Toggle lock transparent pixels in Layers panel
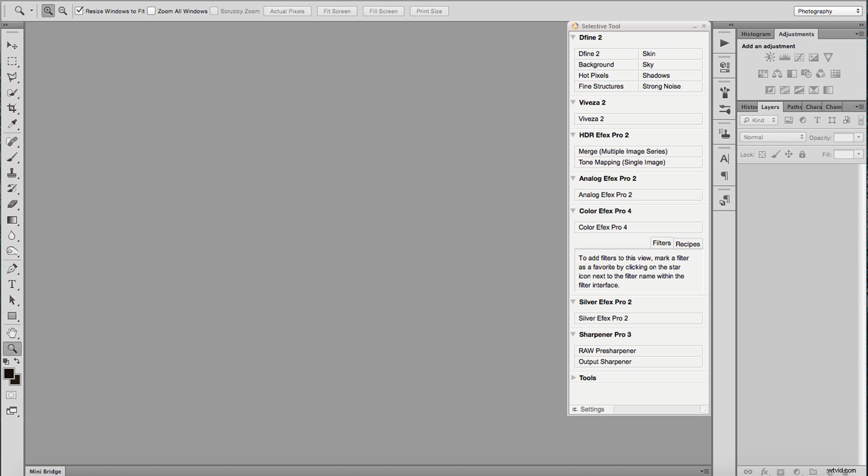 [x=762, y=154]
